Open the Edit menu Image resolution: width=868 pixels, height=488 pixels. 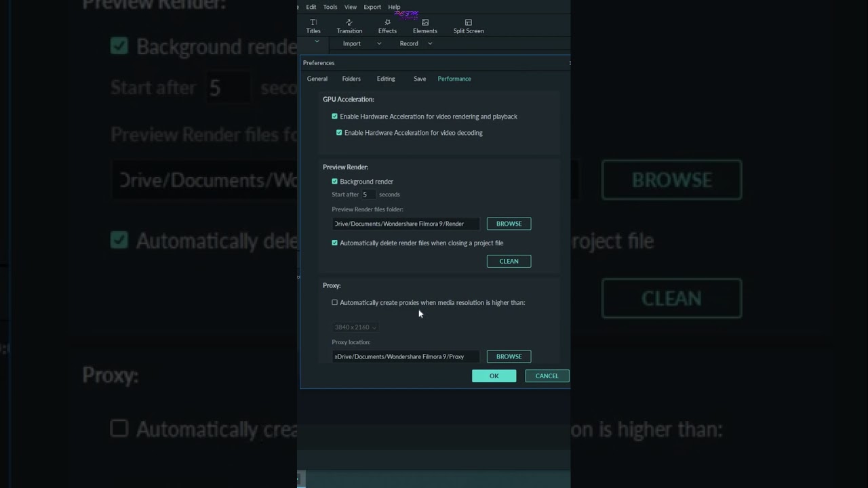click(x=311, y=7)
